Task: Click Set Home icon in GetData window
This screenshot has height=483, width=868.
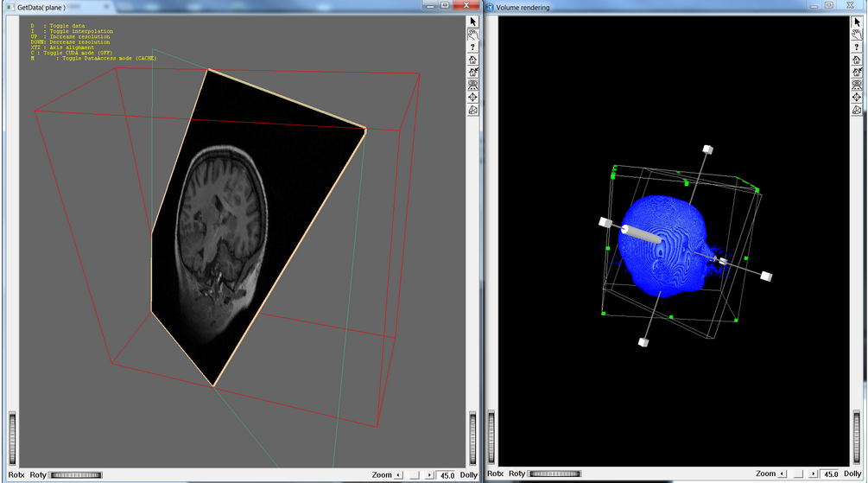Action: click(x=472, y=73)
